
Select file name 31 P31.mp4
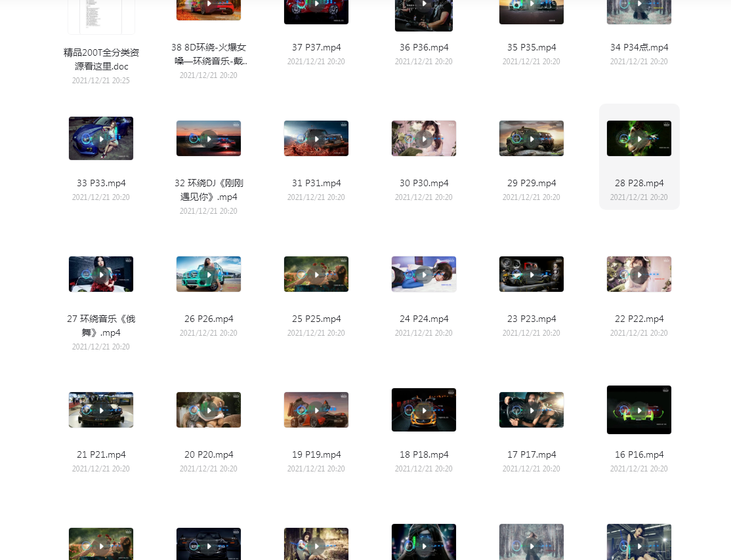pyautogui.click(x=316, y=183)
